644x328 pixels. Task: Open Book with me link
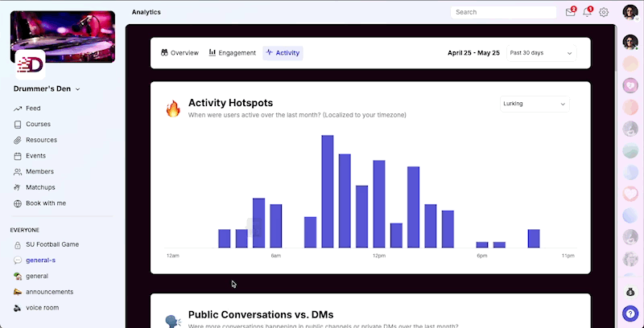pyautogui.click(x=46, y=203)
